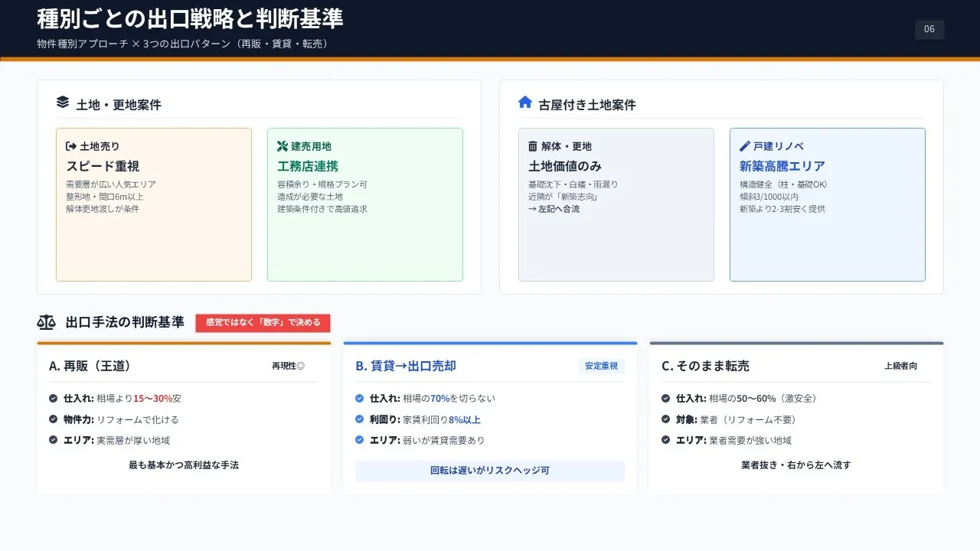Click the tools icon next to 建売用地
This screenshot has height=551, width=980.
click(x=282, y=146)
